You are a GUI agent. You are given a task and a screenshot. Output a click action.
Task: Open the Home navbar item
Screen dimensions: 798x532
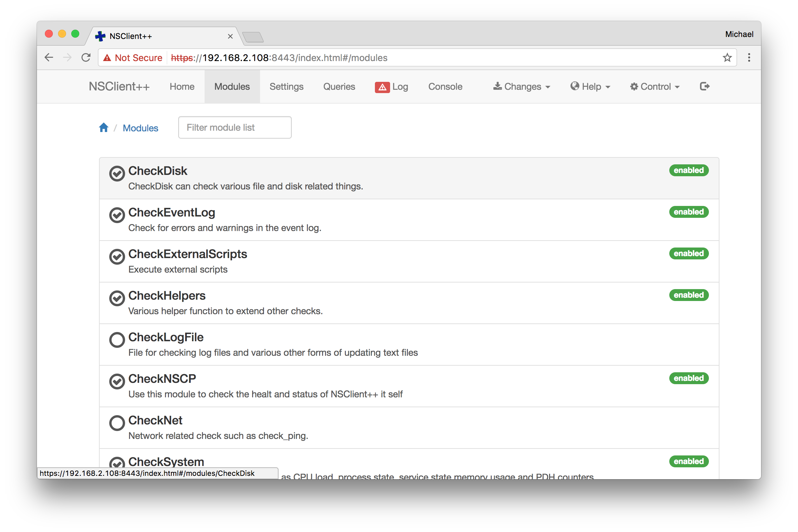coord(182,87)
